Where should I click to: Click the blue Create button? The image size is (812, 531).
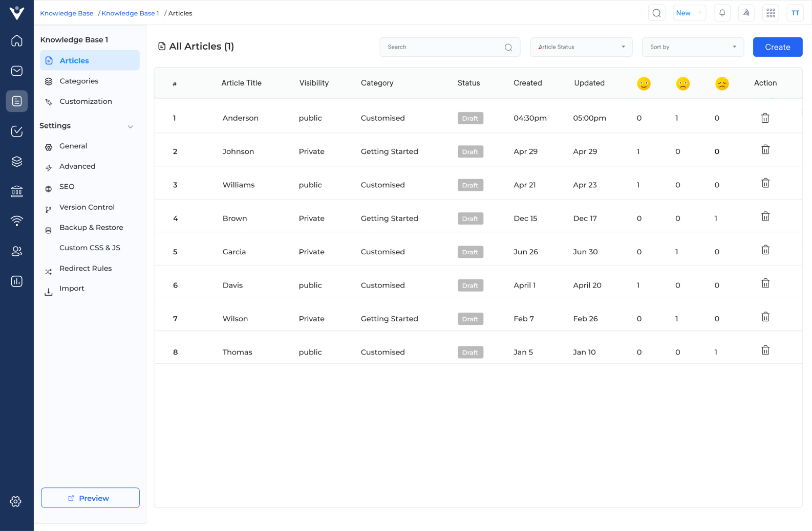pos(777,47)
